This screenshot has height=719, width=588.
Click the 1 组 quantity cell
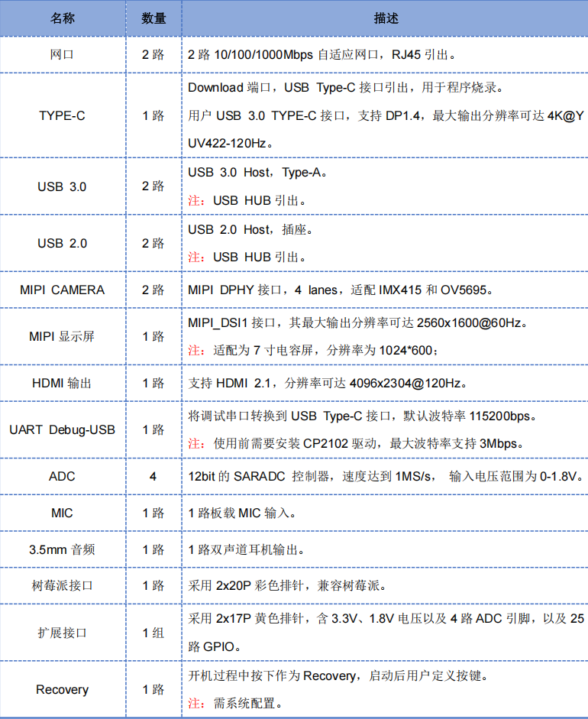coord(153,633)
